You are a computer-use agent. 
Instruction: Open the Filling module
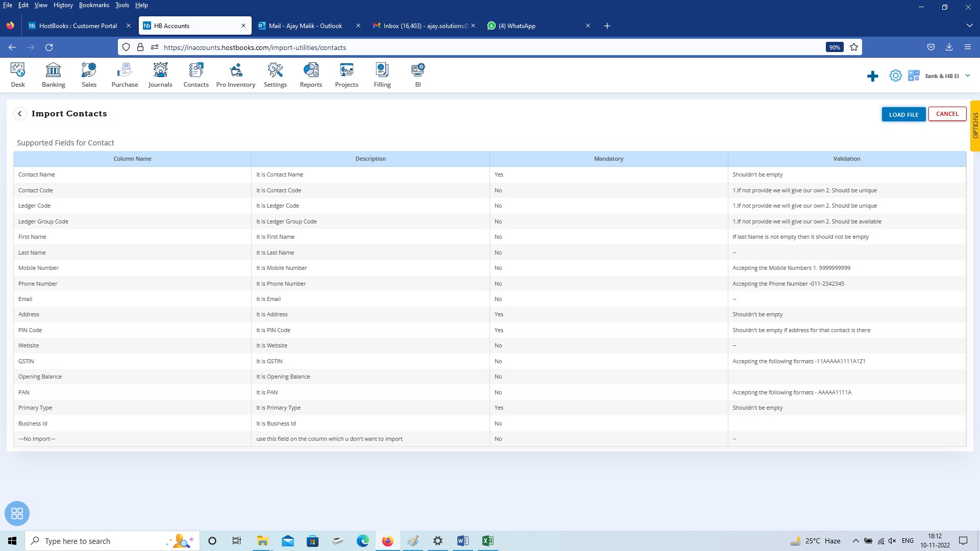pyautogui.click(x=382, y=74)
